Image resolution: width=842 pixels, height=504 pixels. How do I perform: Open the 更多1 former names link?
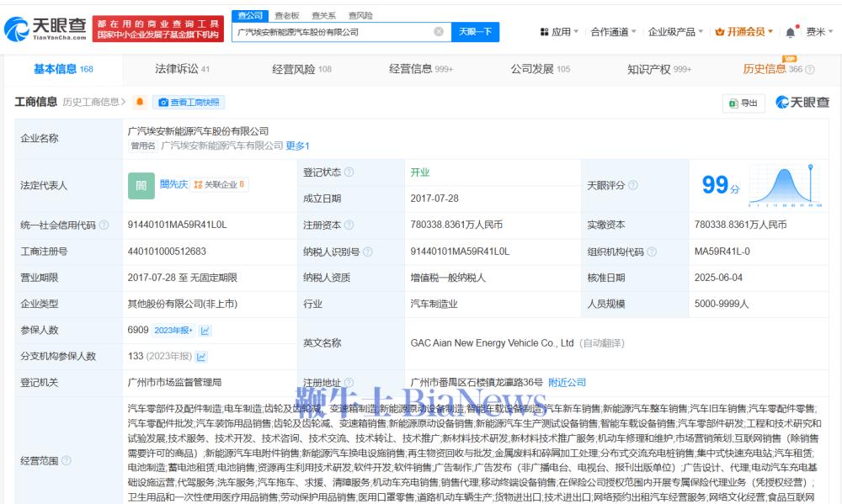coord(297,146)
